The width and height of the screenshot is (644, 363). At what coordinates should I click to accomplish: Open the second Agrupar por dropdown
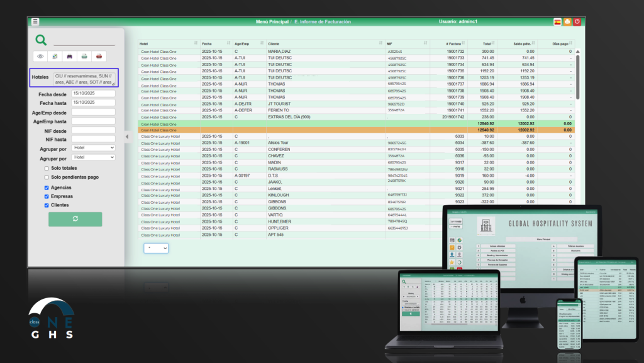(x=94, y=157)
